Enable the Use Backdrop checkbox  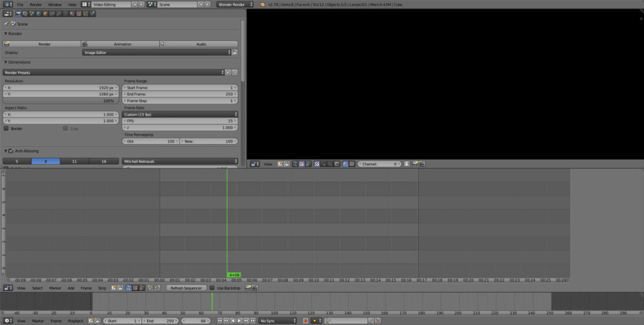click(x=212, y=288)
